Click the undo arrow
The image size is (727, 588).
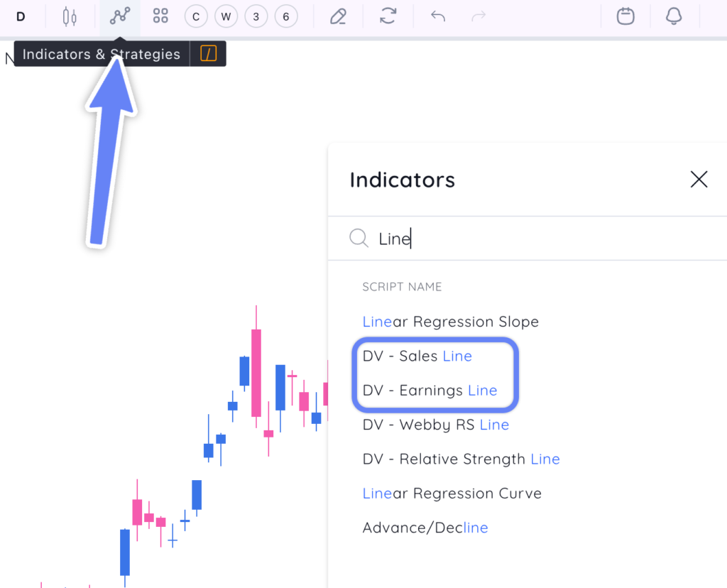pos(437,16)
